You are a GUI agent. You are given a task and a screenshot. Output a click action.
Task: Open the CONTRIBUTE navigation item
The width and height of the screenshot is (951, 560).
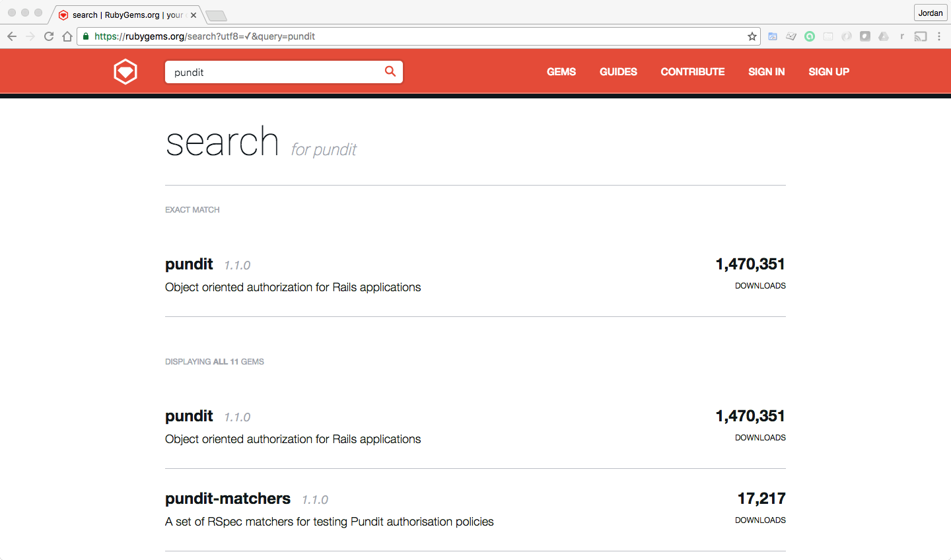pyautogui.click(x=693, y=71)
